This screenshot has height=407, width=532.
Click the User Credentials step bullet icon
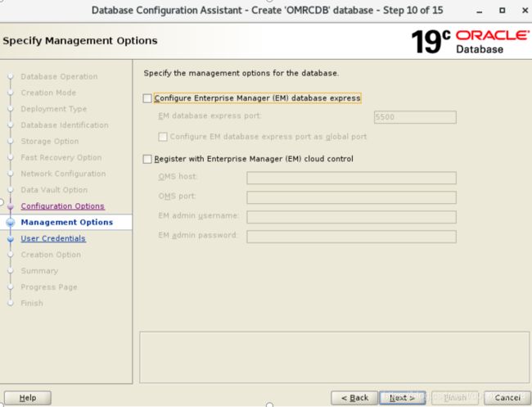[x=11, y=238]
